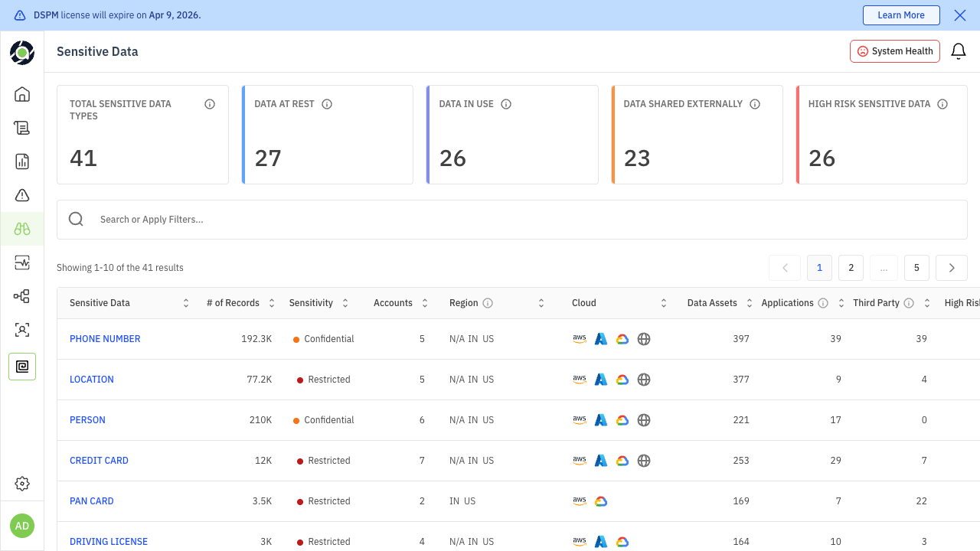
Task: Open the CREDIT CARD data type link
Action: click(x=99, y=461)
